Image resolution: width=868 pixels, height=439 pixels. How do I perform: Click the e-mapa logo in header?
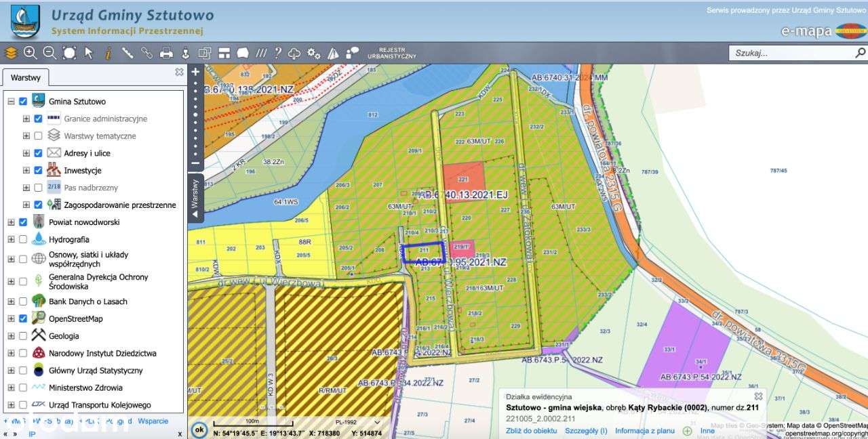(823, 30)
